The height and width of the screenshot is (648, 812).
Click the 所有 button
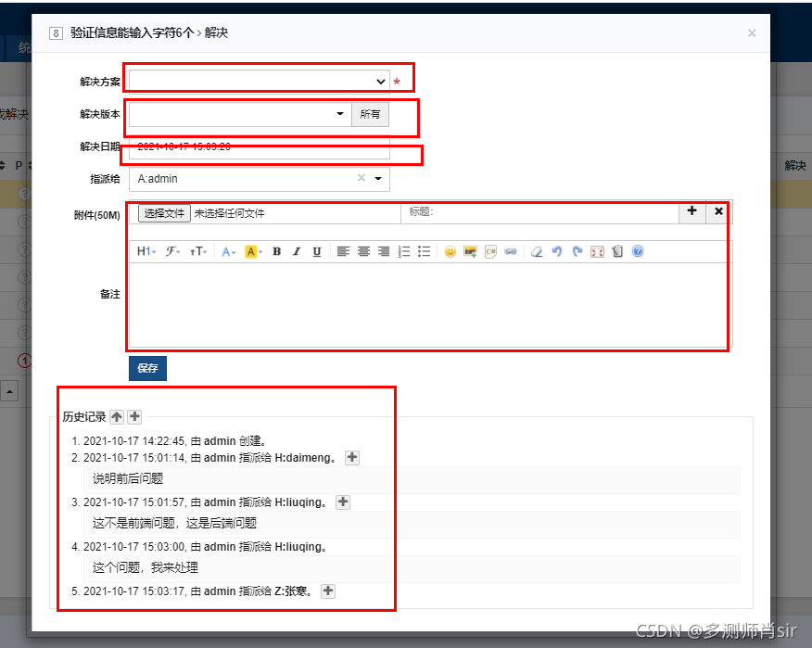point(370,114)
